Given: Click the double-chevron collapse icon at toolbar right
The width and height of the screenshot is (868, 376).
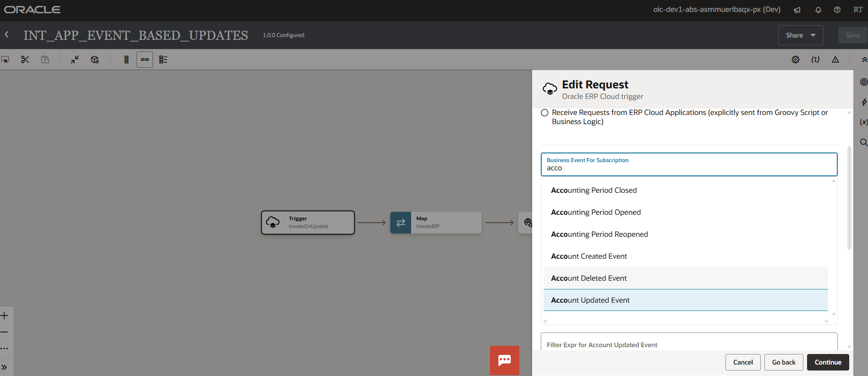Looking at the screenshot, I should click(864, 60).
